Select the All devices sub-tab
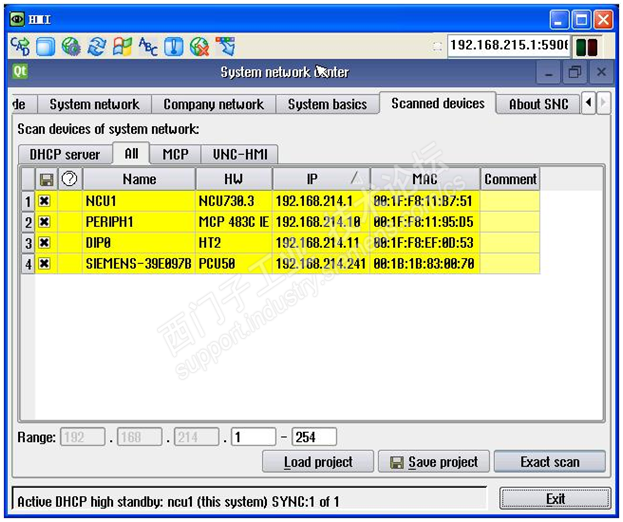This screenshot has width=623, height=522. [x=132, y=153]
